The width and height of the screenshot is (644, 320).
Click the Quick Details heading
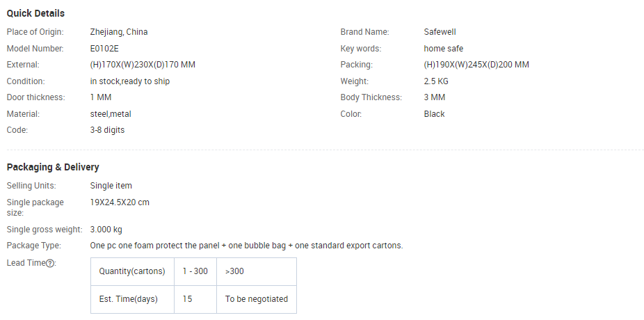coord(35,13)
